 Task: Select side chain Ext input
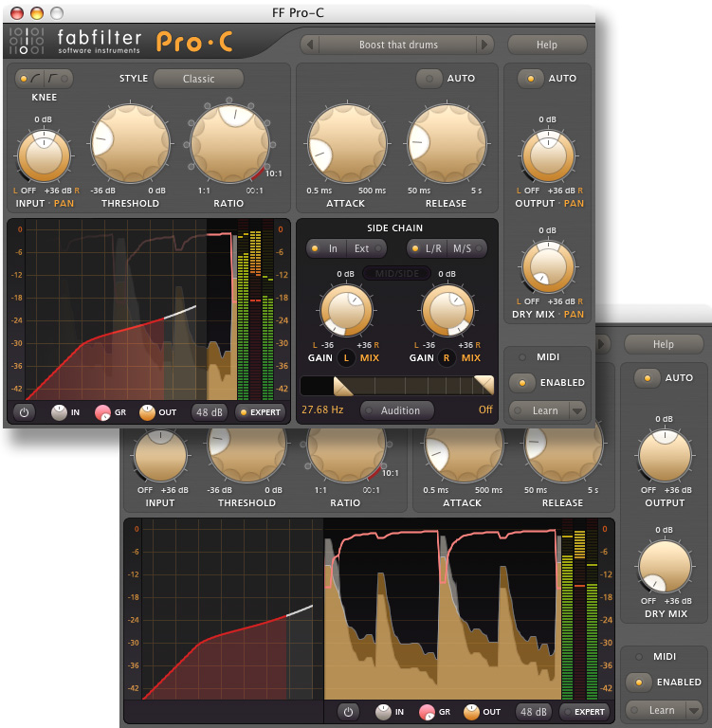click(367, 248)
